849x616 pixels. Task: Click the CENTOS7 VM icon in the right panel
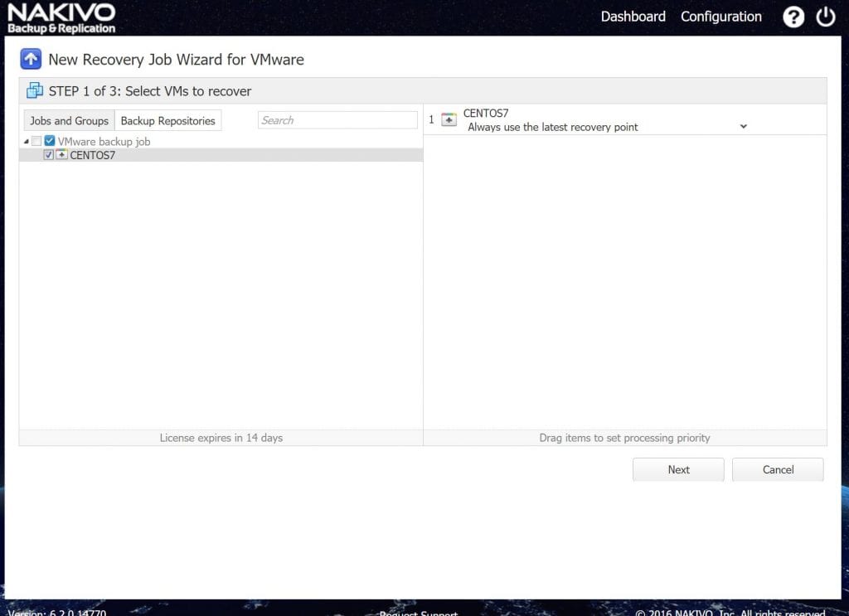(448, 118)
